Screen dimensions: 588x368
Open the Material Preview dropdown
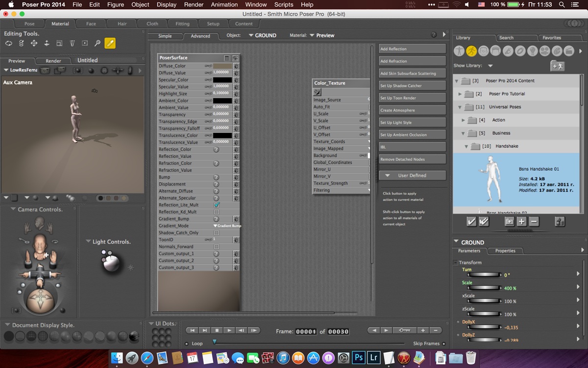coord(321,35)
